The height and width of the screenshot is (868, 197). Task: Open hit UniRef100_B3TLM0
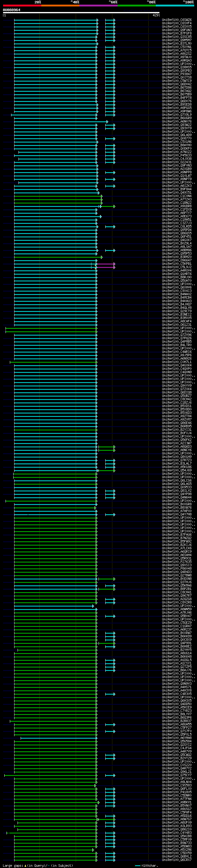tap(177, 43)
